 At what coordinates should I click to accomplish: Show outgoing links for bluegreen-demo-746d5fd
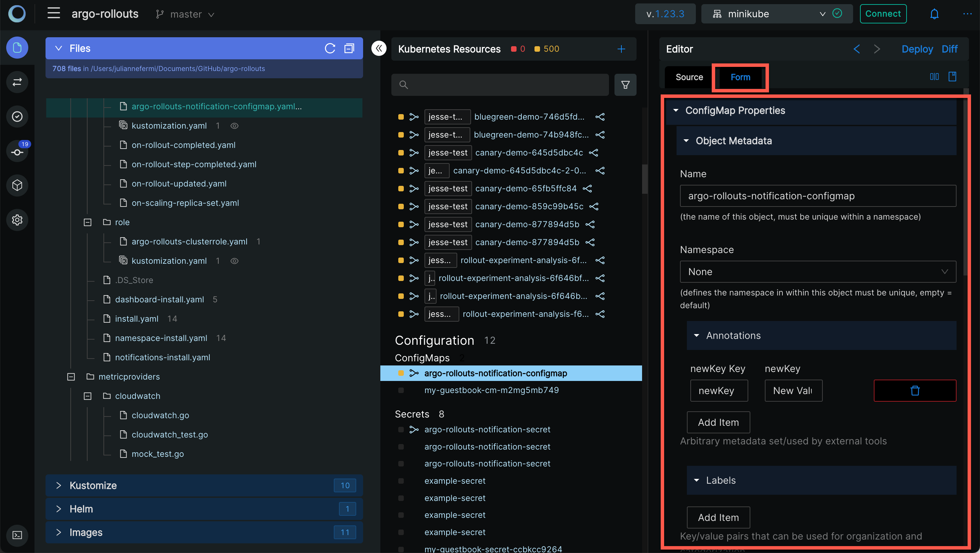pos(600,117)
